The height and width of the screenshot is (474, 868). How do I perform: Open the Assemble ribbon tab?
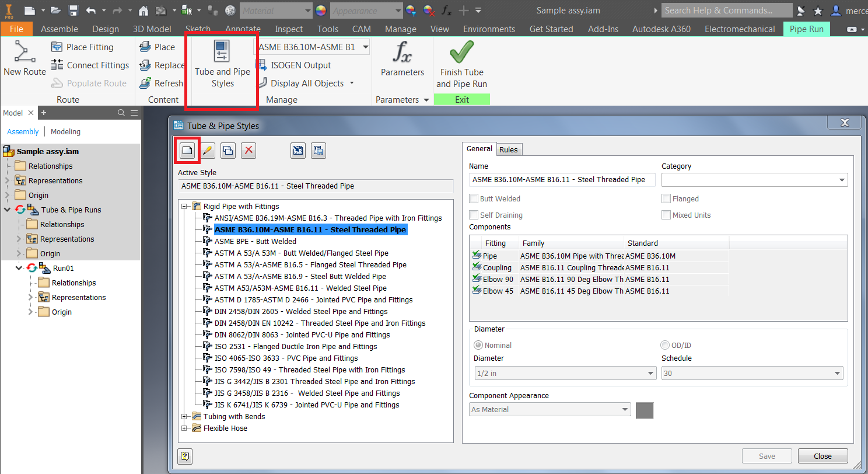[59, 29]
